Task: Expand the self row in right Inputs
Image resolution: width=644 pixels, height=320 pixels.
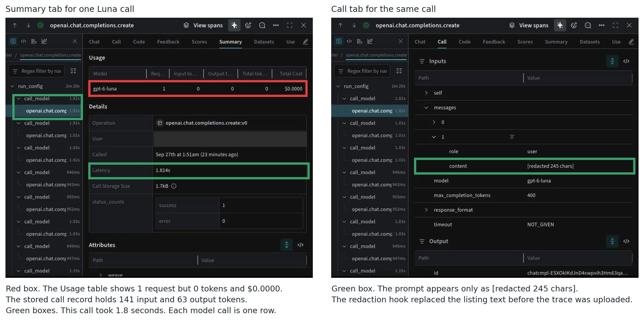Action: [x=426, y=93]
